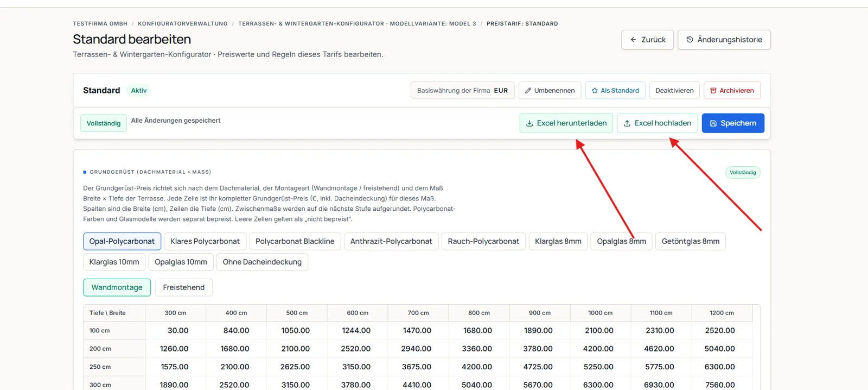This screenshot has height=390, width=868.
Task: Choose the Klarglas 10mm roof material
Action: click(114, 262)
